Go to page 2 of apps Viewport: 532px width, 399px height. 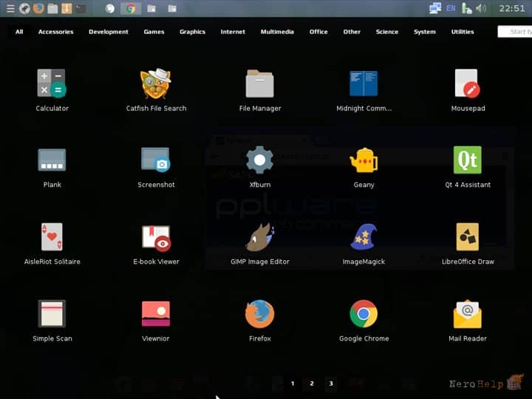point(312,383)
